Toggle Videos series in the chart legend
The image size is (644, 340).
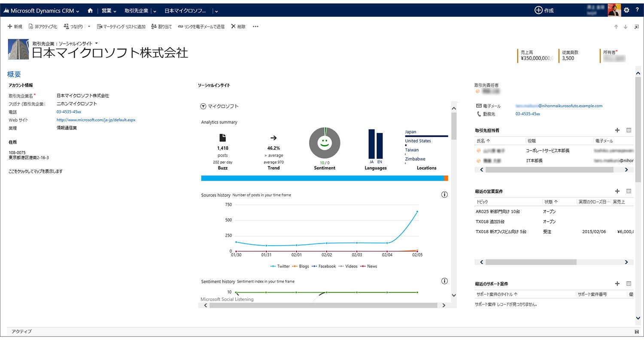pyautogui.click(x=348, y=266)
